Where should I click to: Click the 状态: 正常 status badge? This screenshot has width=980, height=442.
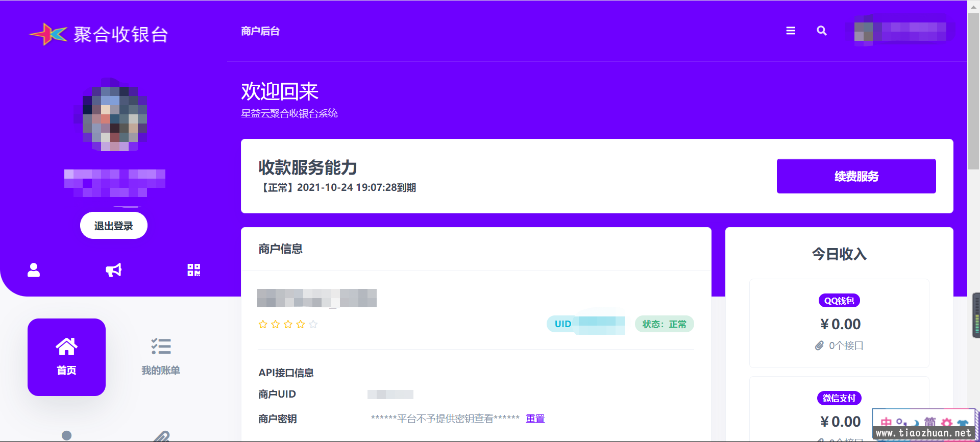pyautogui.click(x=664, y=324)
